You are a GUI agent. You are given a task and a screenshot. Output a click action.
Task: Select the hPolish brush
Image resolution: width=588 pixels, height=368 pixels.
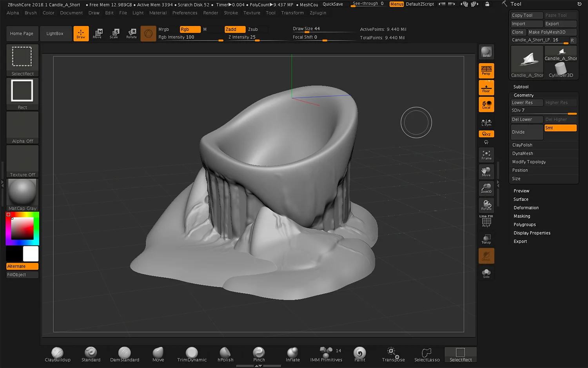coord(225,355)
